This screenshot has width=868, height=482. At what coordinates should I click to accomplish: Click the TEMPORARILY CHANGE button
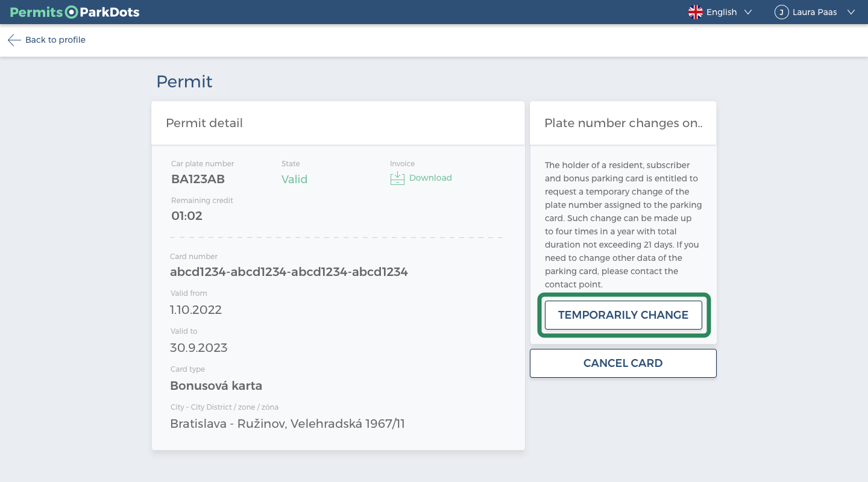tap(623, 315)
